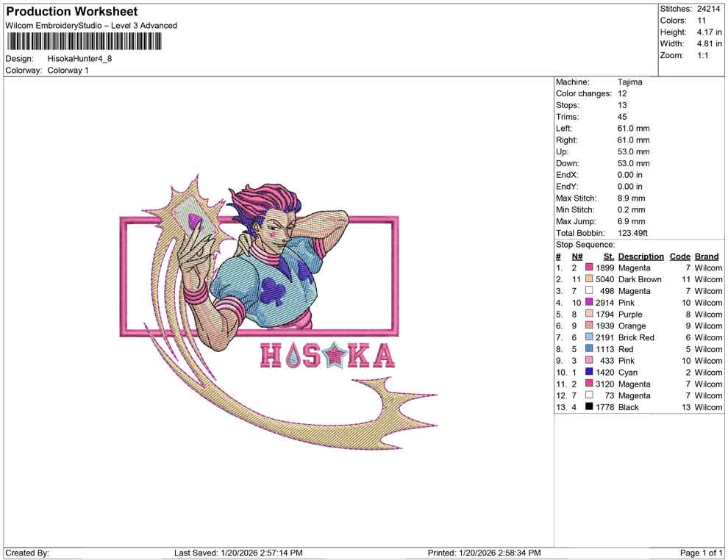Viewport: 728px width, 560px height.
Task: Click the Cyan thread swatch for stop 10
Action: pyautogui.click(x=588, y=373)
